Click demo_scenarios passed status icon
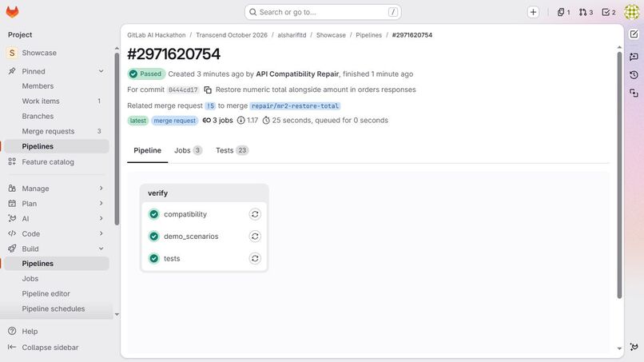Image resolution: width=644 pixels, height=362 pixels. 154,237
